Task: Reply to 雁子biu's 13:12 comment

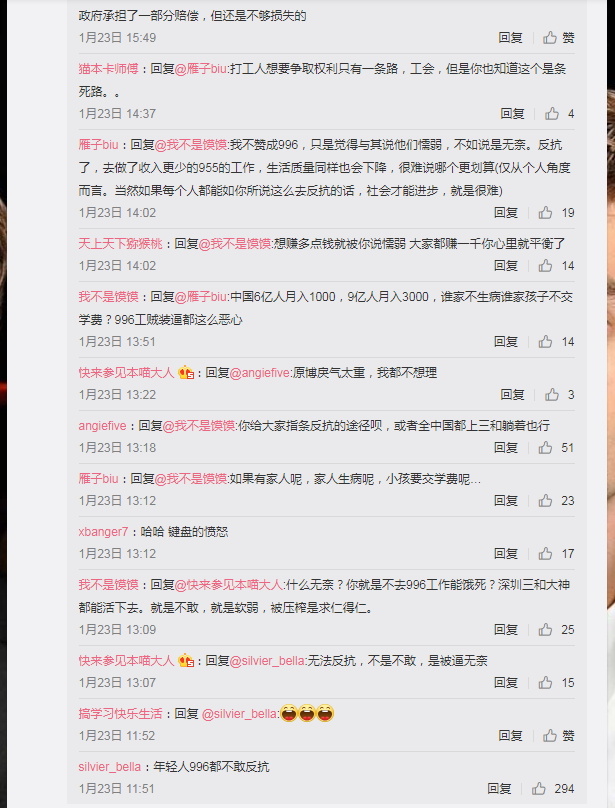Action: point(506,501)
